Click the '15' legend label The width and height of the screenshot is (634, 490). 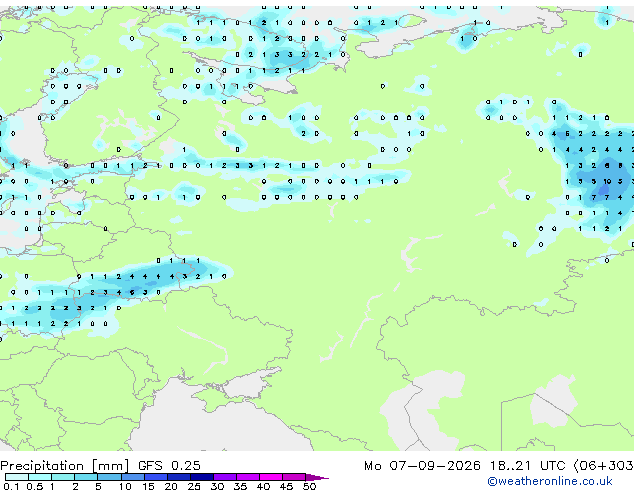click(x=148, y=486)
